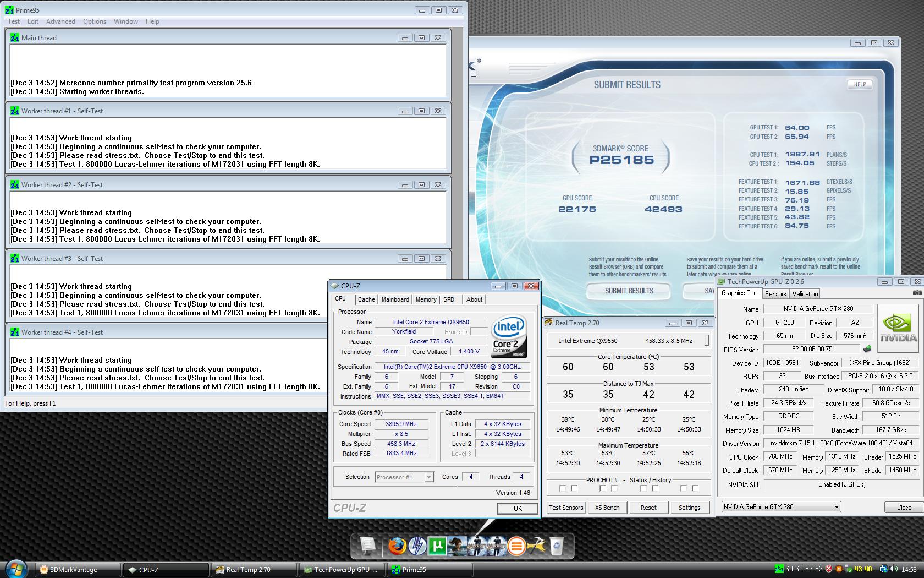This screenshot has height=578, width=924.
Task: Click OK in the CPU-Z window
Action: point(518,508)
